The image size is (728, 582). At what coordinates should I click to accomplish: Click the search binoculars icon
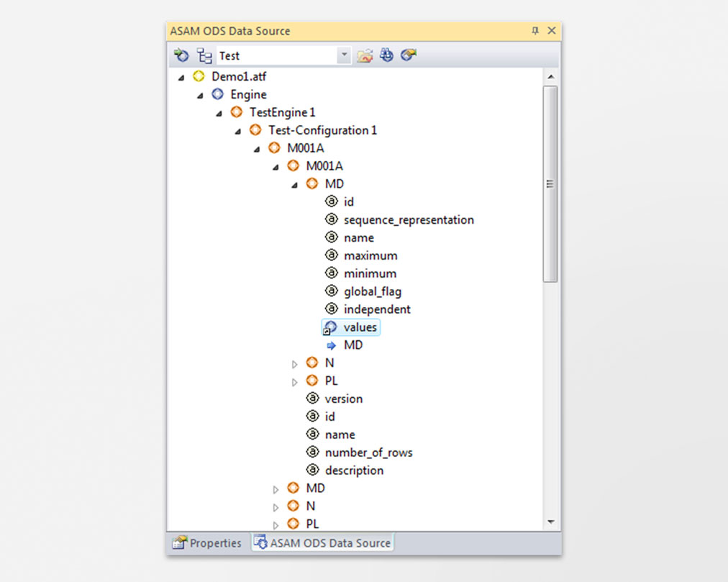[x=386, y=55]
